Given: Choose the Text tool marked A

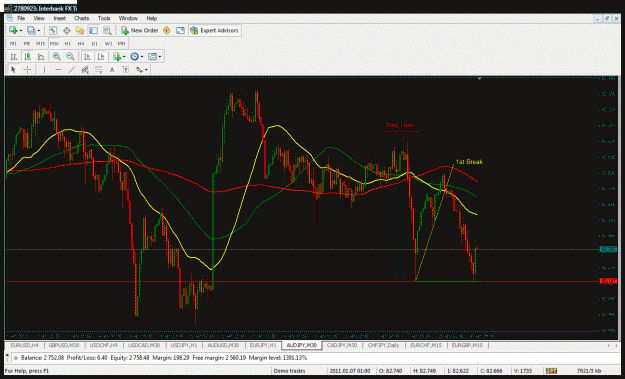Looking at the screenshot, I should 112,70.
